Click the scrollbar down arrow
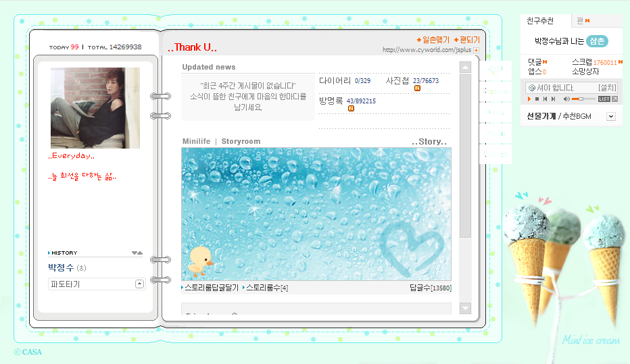 [x=465, y=308]
